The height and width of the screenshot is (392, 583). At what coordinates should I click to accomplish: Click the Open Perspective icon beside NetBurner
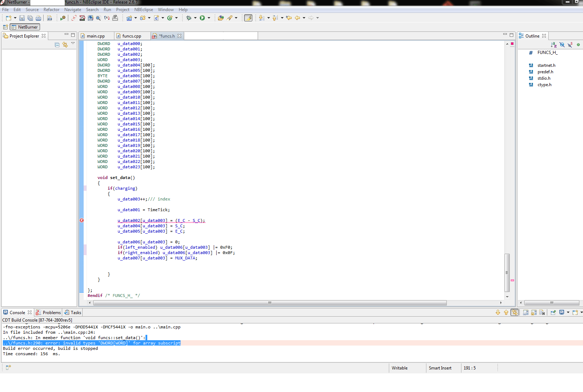click(x=5, y=27)
